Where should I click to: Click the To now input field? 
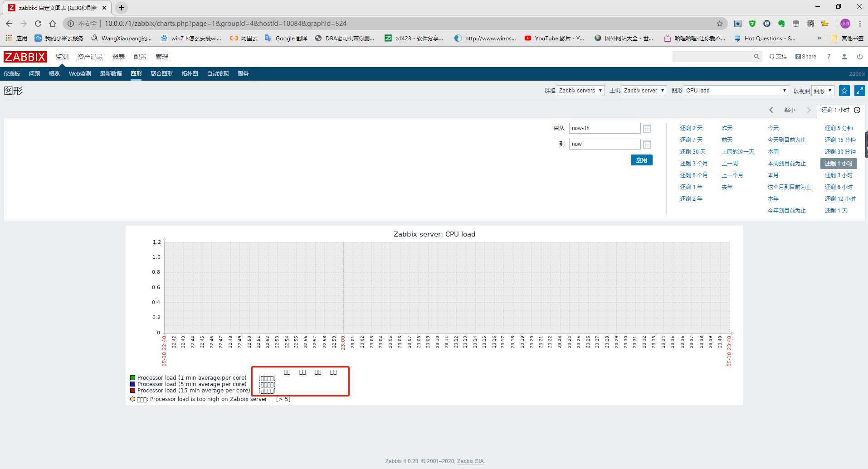[x=605, y=144]
